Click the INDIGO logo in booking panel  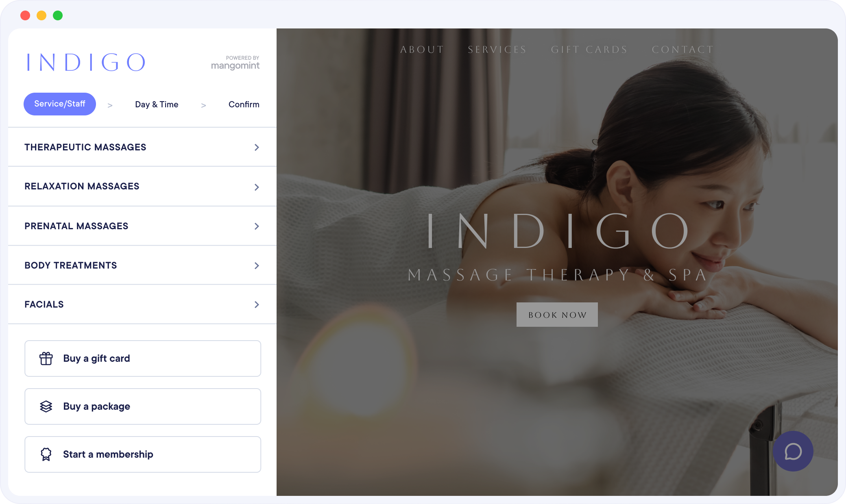[86, 62]
